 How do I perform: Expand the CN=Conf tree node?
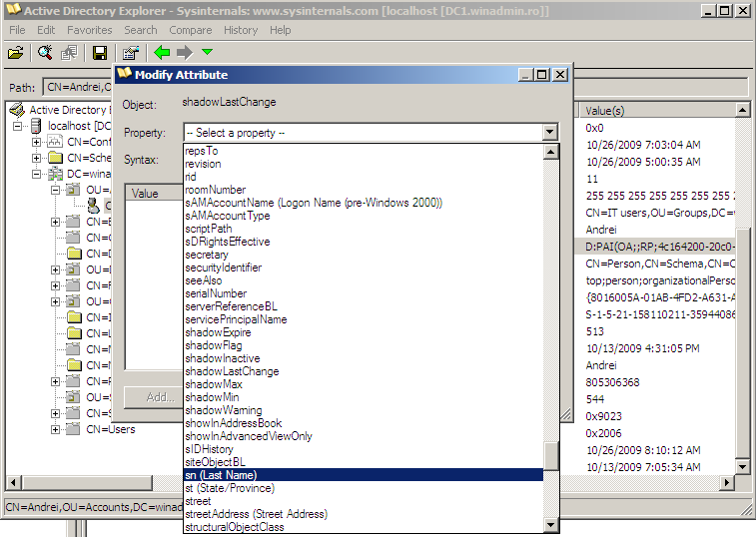(37, 142)
